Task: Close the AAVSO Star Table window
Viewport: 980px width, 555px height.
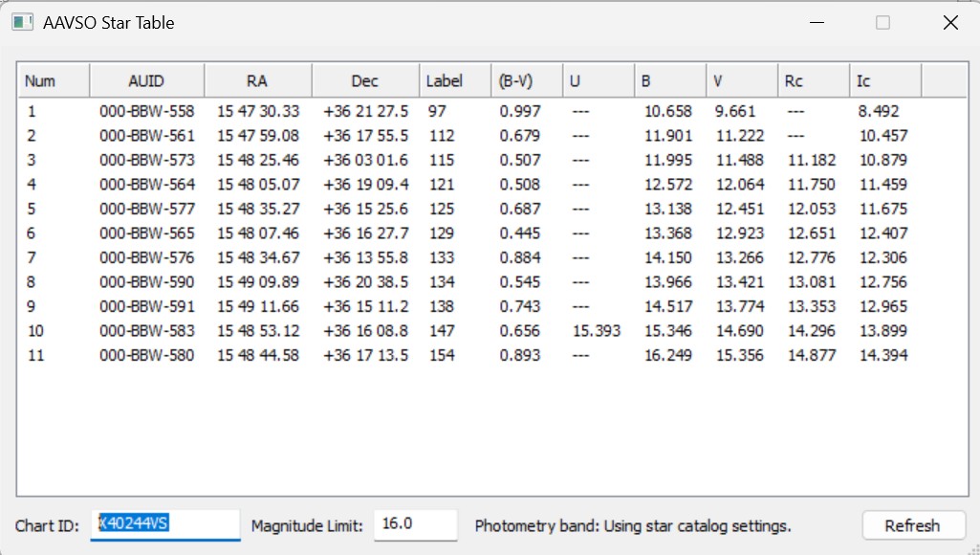Action: coord(950,23)
